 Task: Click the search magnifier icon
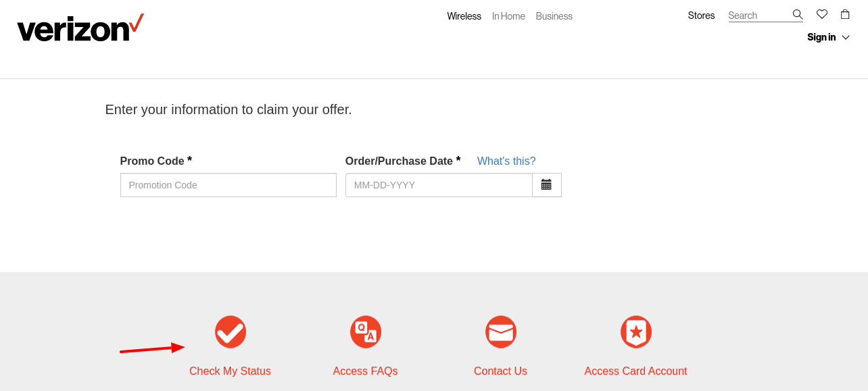tap(798, 14)
